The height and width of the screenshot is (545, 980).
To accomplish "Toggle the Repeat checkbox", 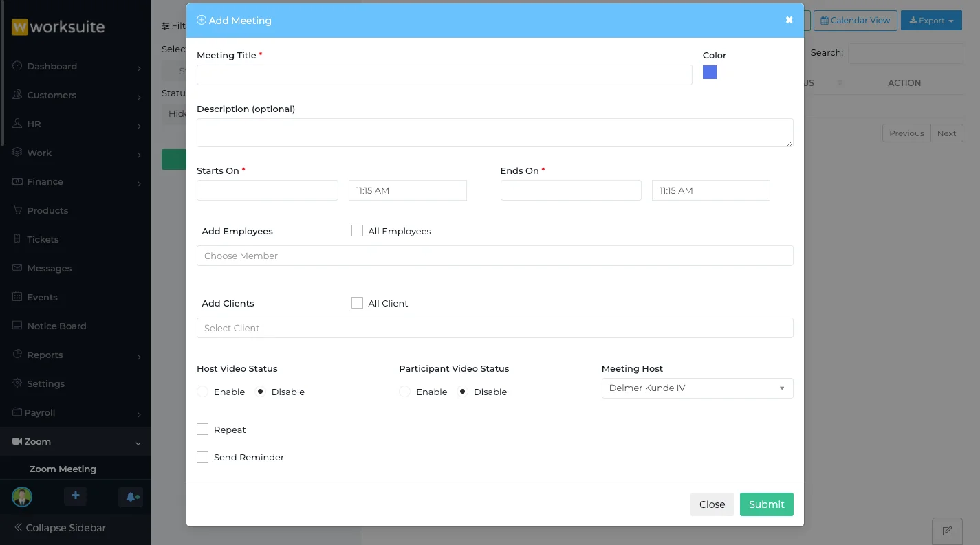I will pos(203,430).
